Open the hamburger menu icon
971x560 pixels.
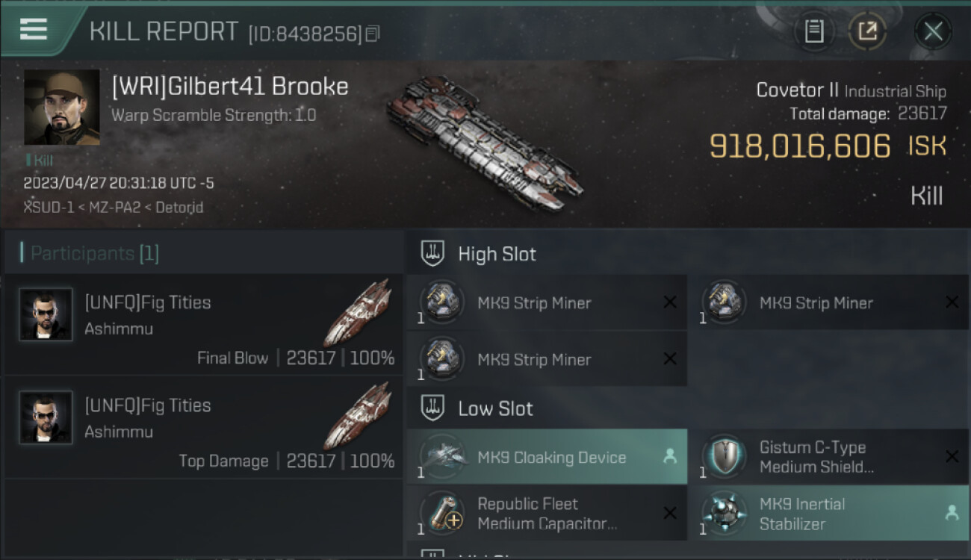coord(34,28)
